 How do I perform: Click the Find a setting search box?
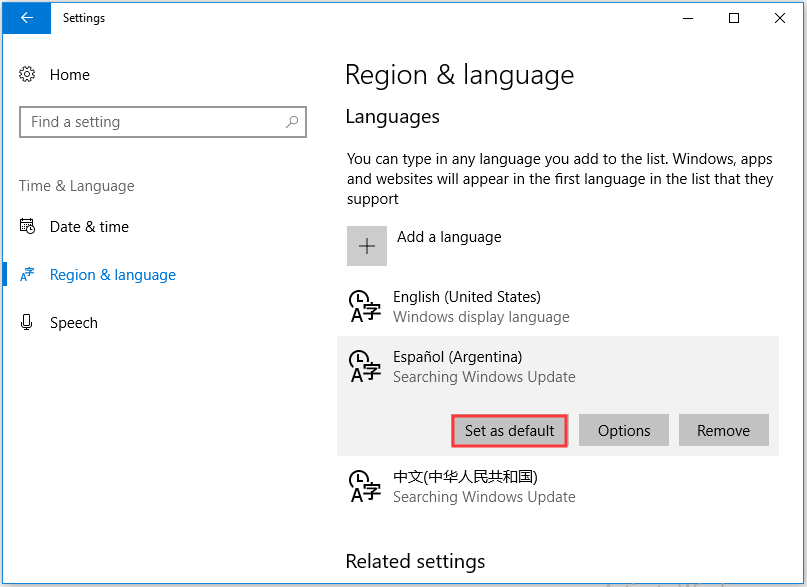click(163, 122)
